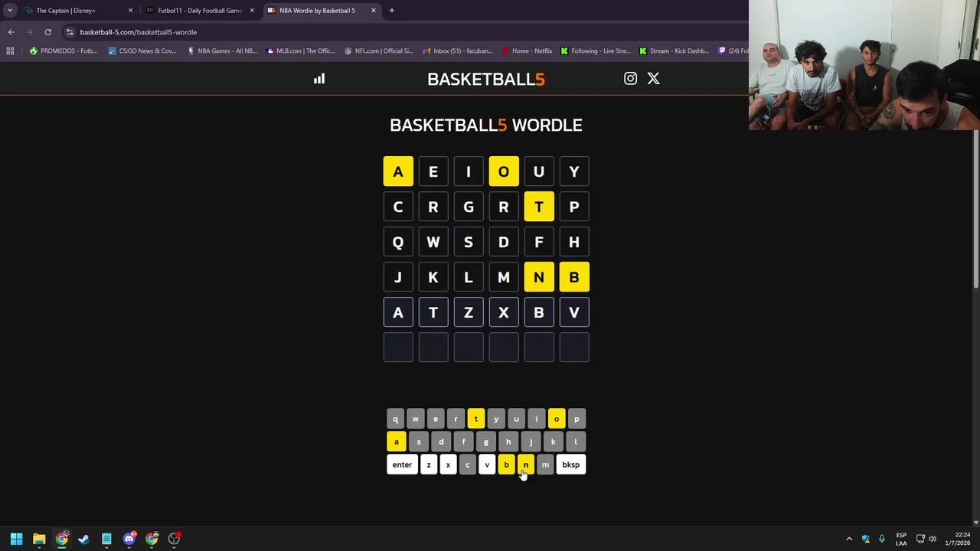Click the 'x' key on the on-screen keyboard
This screenshot has height=551, width=980.
point(448,465)
